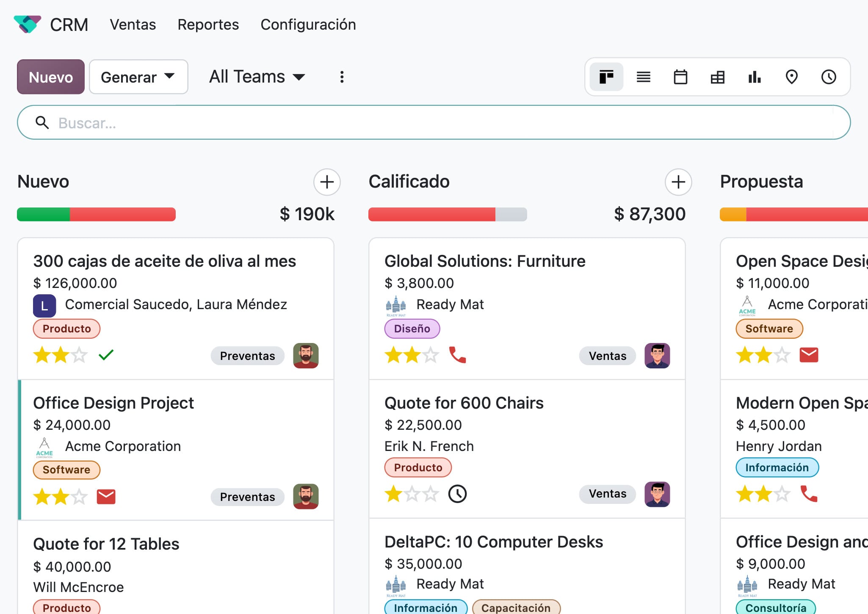Click Software tag on Office Design Project

66,470
